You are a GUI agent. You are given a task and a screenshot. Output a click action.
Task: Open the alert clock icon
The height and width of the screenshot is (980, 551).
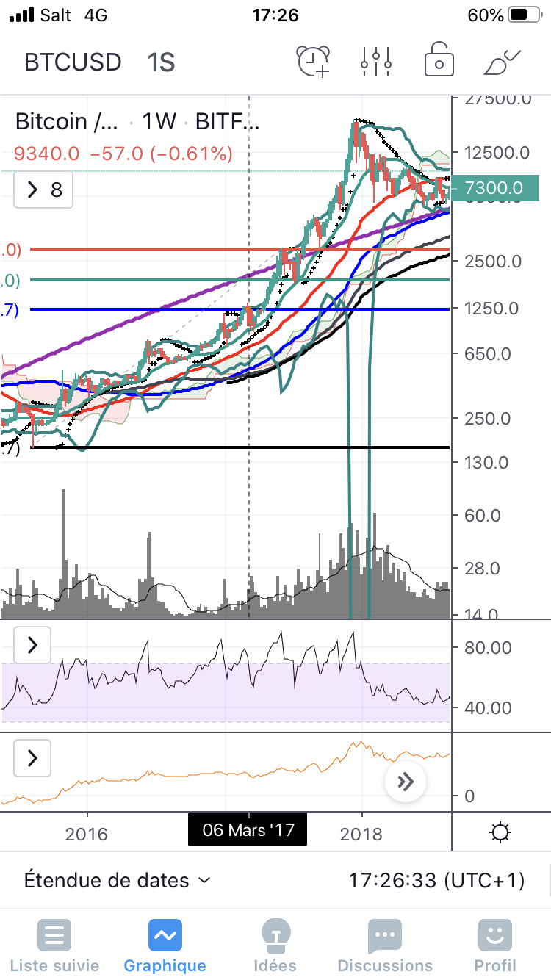point(314,62)
